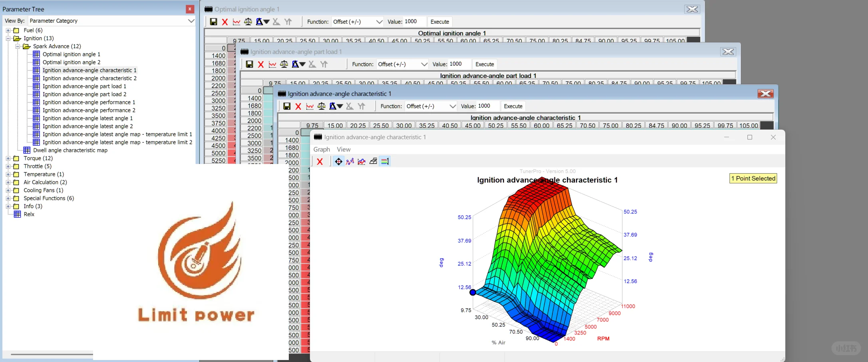Click the Value field in the characteristic 1 table window
This screenshot has width=868, height=362.
point(488,106)
